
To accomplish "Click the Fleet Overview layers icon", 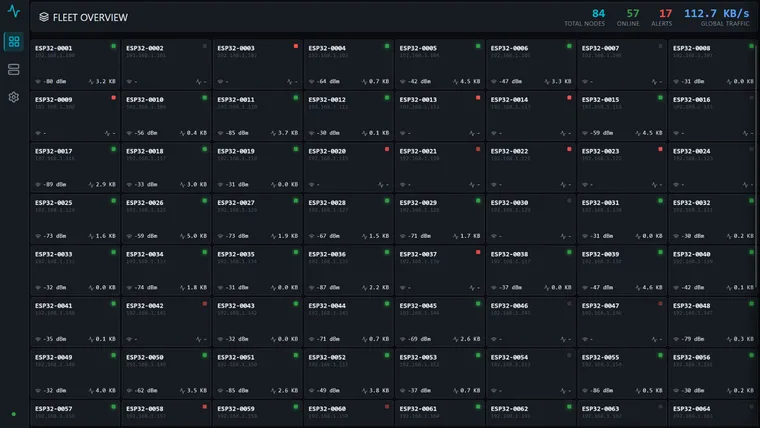I will (44, 17).
